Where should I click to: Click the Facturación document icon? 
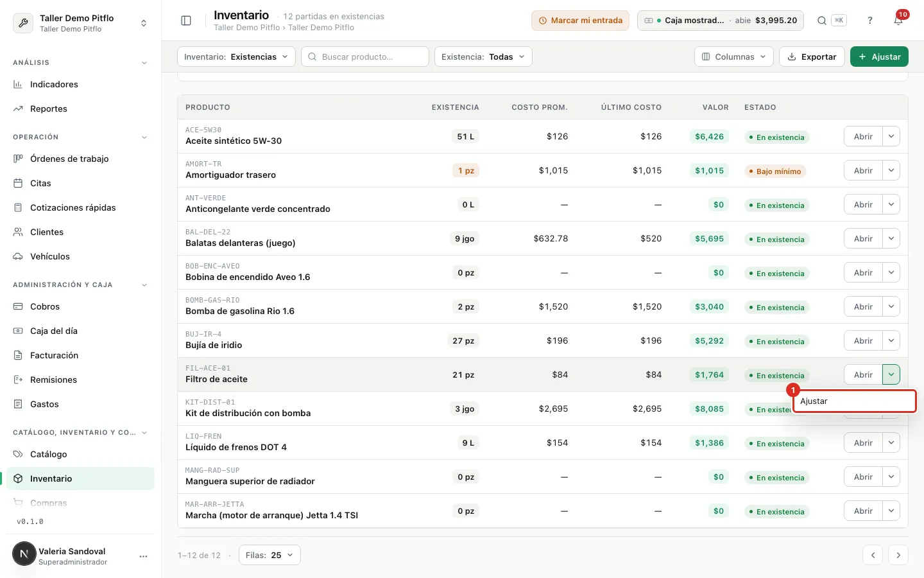pos(18,355)
